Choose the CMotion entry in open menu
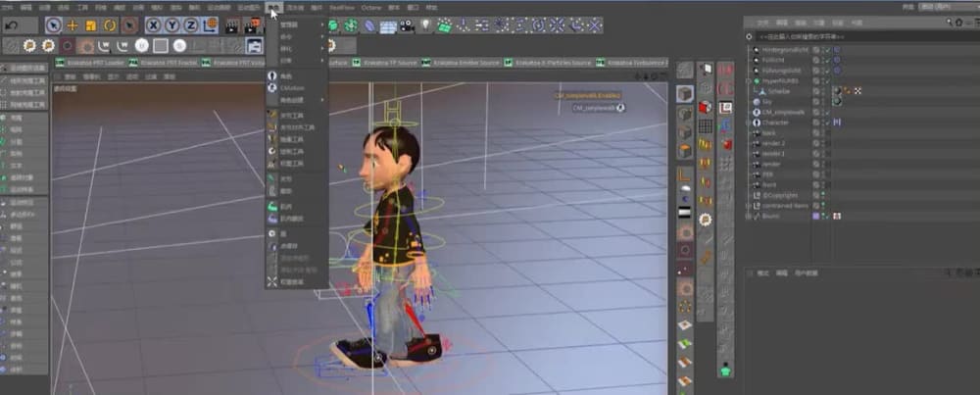 297,88
